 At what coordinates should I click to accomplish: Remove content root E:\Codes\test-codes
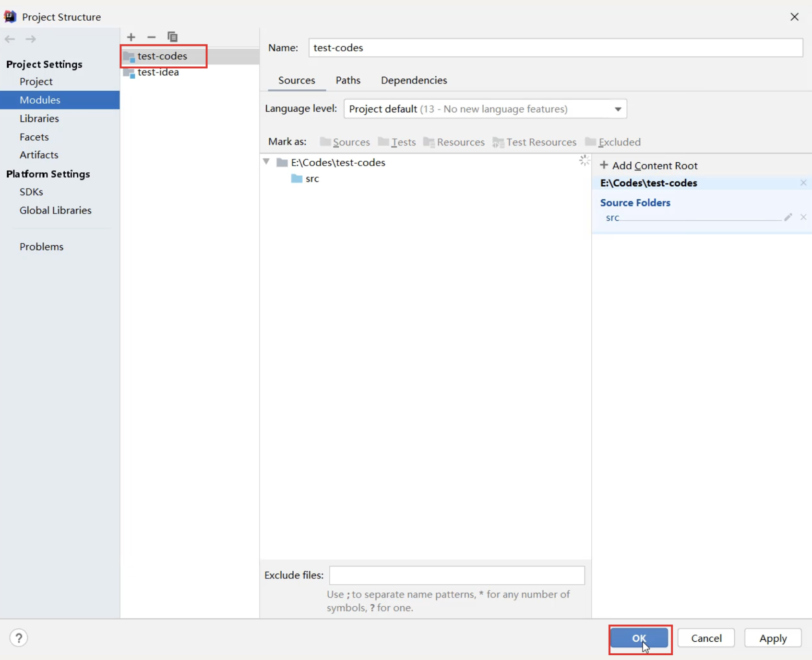point(803,183)
